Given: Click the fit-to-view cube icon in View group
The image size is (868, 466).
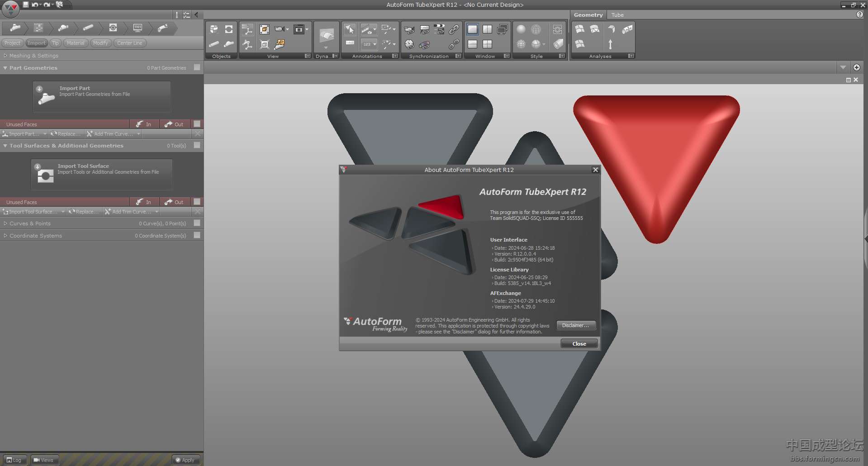Looking at the screenshot, I should point(265,30).
